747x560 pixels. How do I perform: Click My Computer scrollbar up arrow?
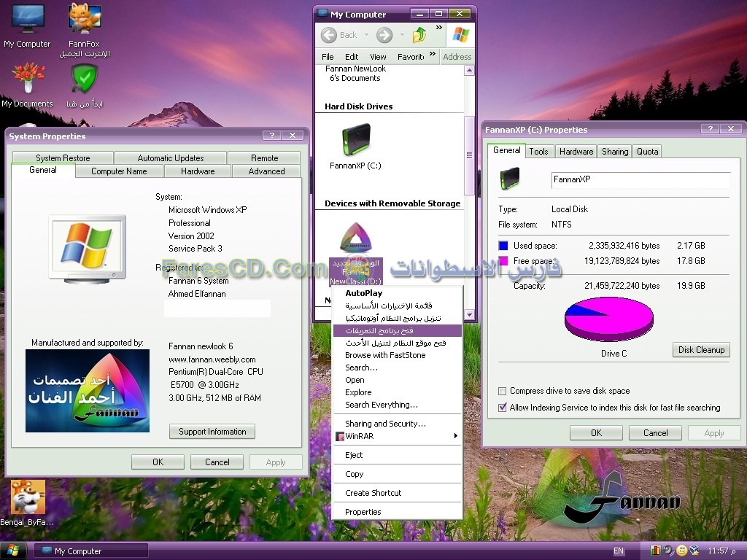(x=469, y=71)
